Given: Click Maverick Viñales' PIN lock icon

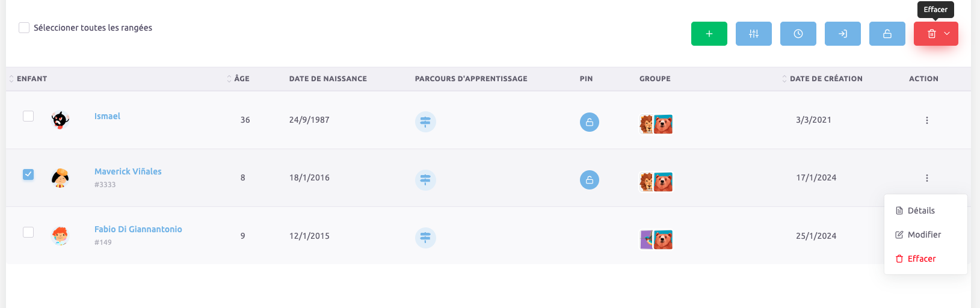Looking at the screenshot, I should [589, 180].
